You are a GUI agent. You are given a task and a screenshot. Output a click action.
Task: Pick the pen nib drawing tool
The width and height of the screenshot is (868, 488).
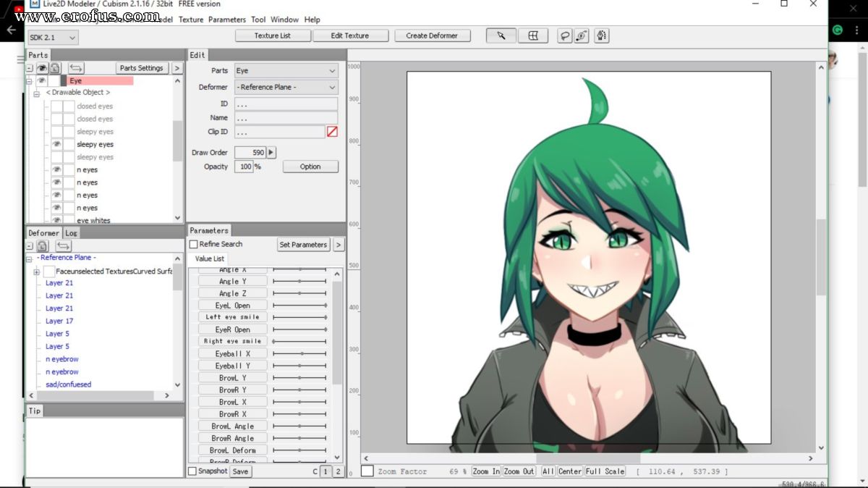click(x=601, y=35)
